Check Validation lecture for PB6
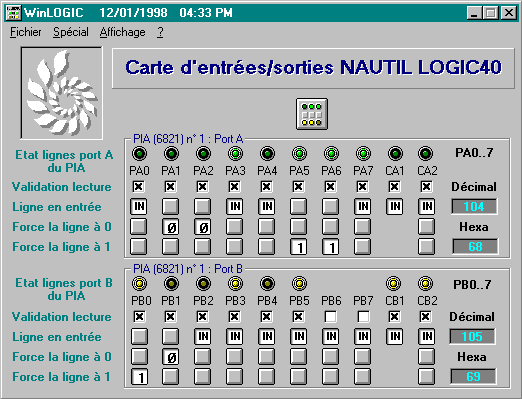Viewport: 522px width, 399px height. click(x=330, y=316)
